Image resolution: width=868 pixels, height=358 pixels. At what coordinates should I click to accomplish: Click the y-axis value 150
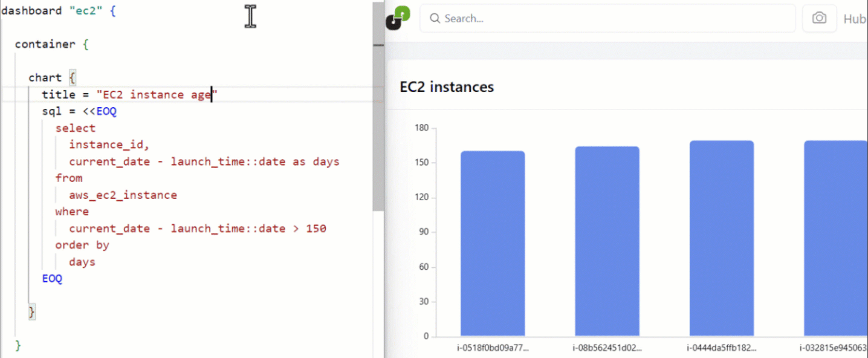422,163
